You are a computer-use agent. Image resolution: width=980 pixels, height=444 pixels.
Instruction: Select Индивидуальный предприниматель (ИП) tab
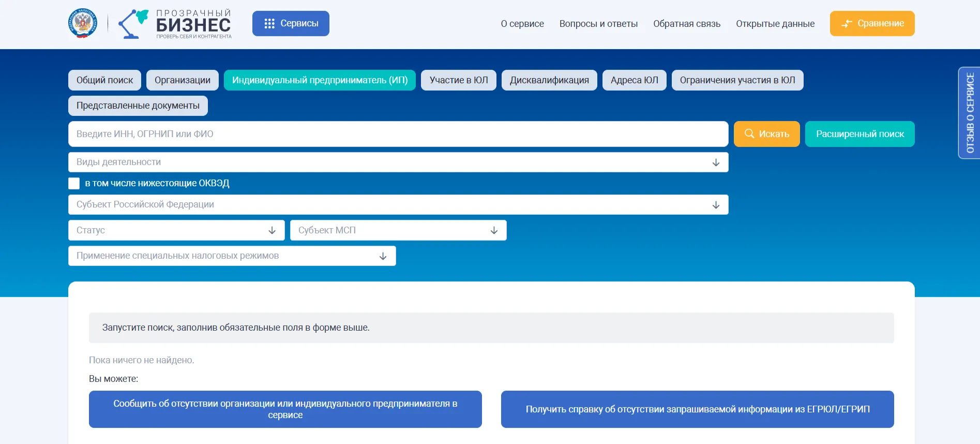coord(320,80)
